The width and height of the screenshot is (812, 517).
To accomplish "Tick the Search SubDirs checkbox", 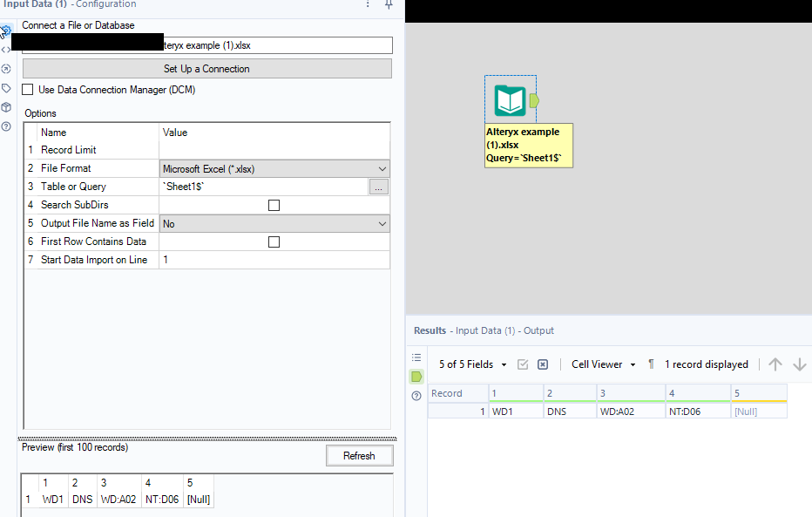I will pos(274,205).
